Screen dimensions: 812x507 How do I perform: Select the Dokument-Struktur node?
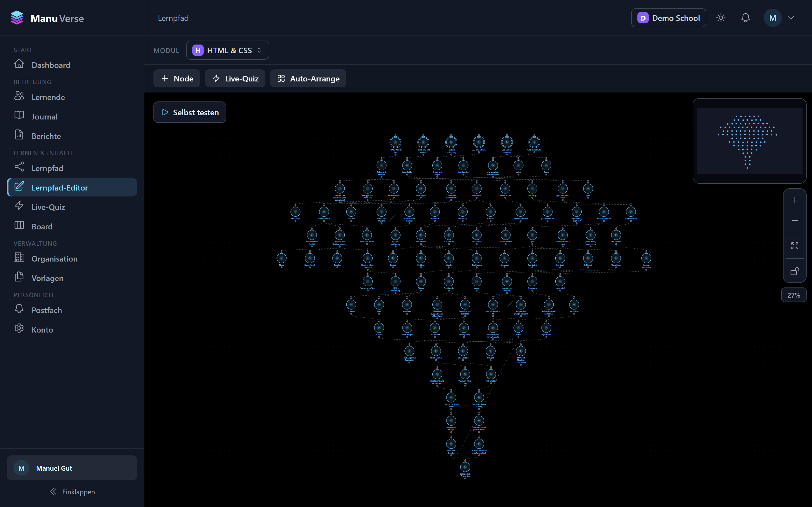point(382,165)
